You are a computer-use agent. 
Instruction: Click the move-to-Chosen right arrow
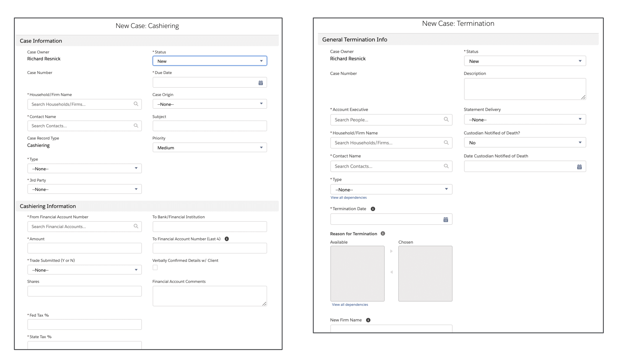click(391, 251)
